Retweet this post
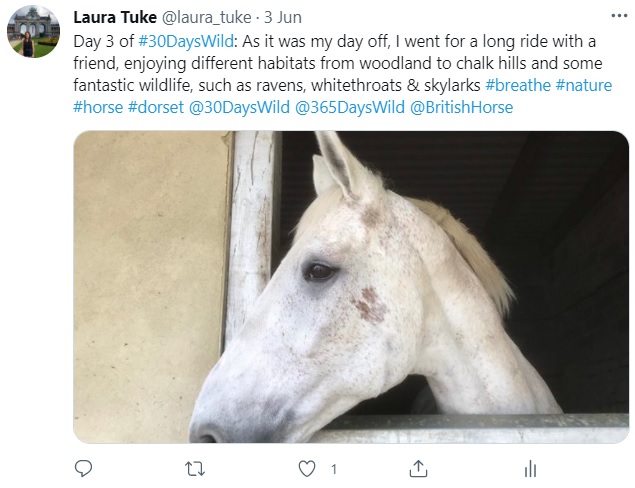 click(x=195, y=467)
